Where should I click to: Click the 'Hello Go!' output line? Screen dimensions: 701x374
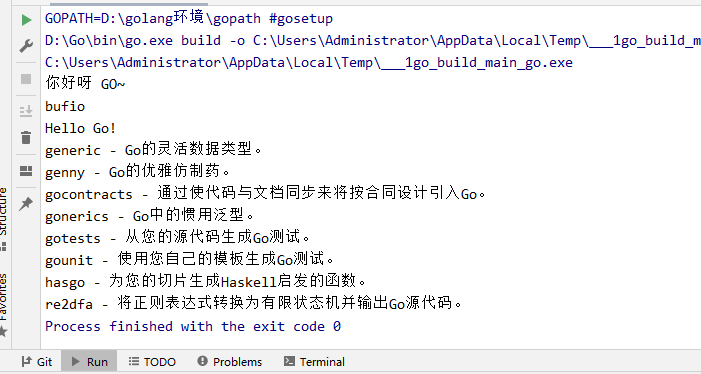point(80,128)
